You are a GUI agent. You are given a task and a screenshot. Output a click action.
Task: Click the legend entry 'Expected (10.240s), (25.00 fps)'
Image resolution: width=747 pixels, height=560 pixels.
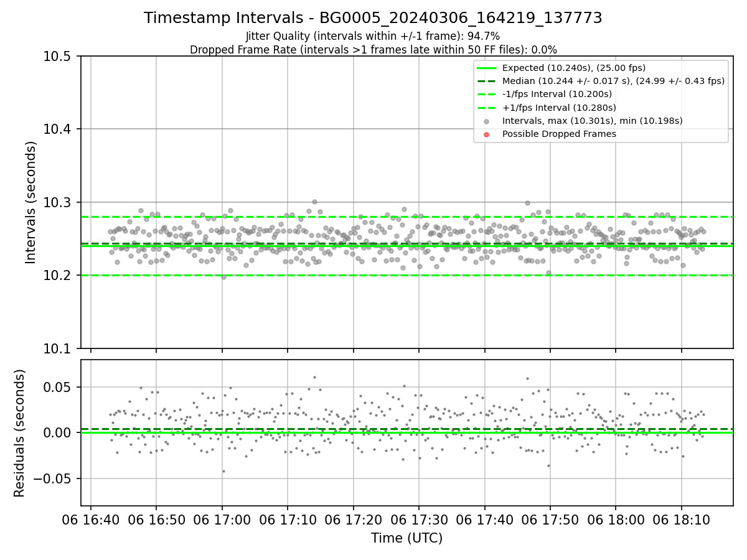click(x=574, y=68)
